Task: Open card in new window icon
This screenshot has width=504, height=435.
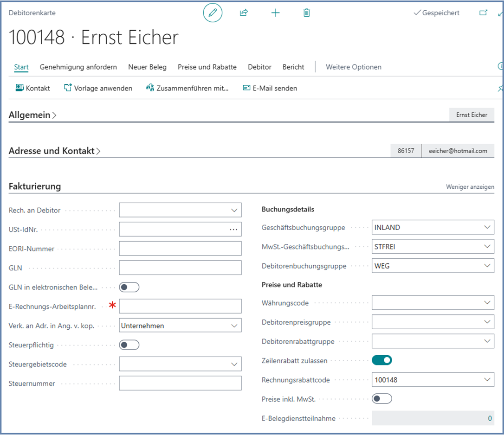Action: (483, 13)
